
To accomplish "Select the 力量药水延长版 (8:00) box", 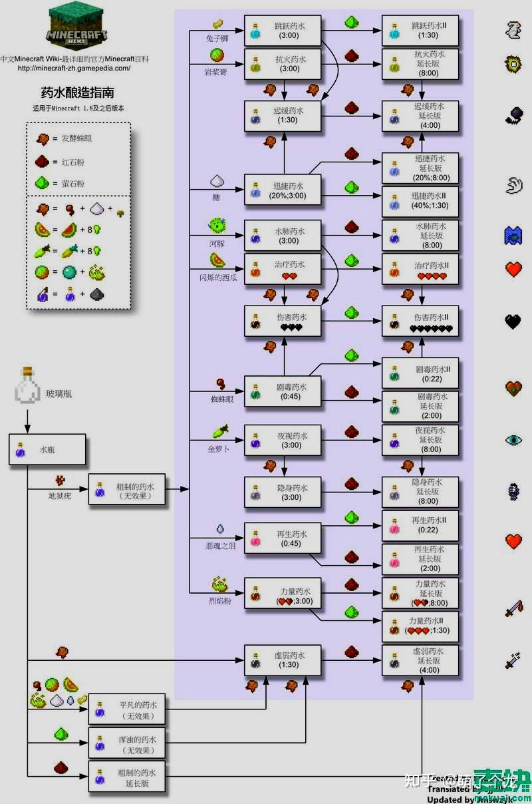I will tap(420, 592).
